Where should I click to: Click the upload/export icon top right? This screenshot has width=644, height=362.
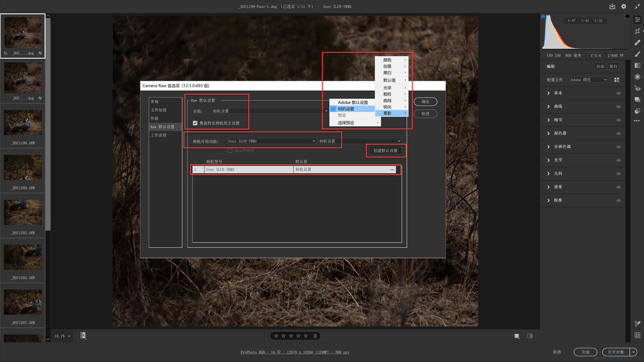pyautogui.click(x=612, y=6)
